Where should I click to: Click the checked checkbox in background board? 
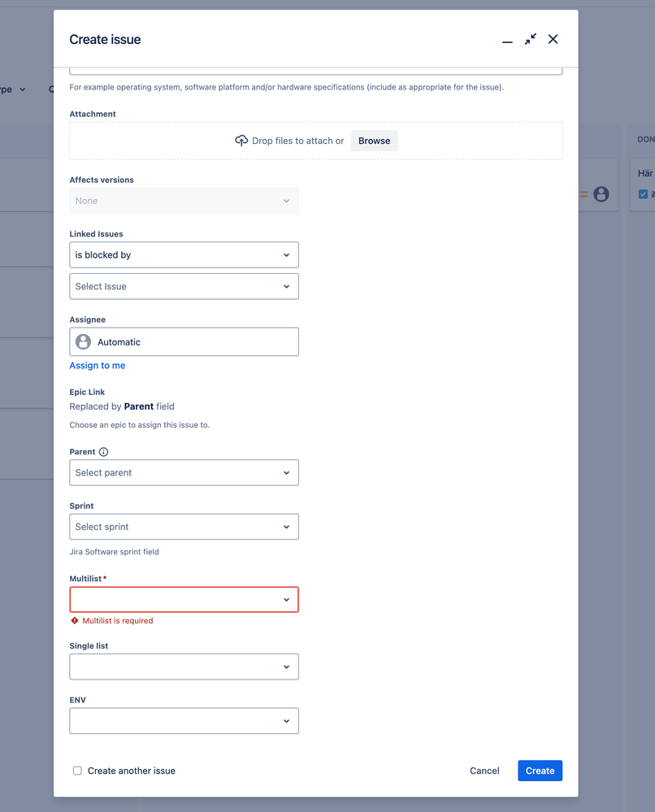(643, 194)
